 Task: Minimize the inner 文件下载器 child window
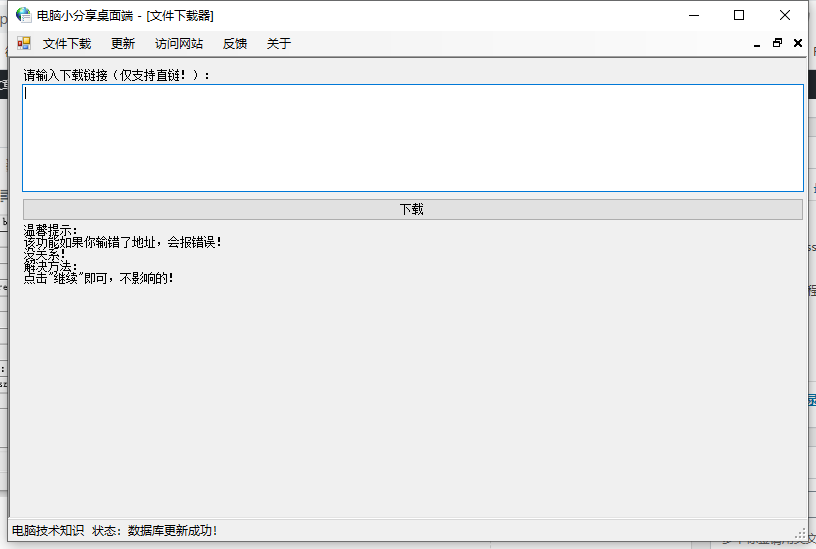point(757,44)
